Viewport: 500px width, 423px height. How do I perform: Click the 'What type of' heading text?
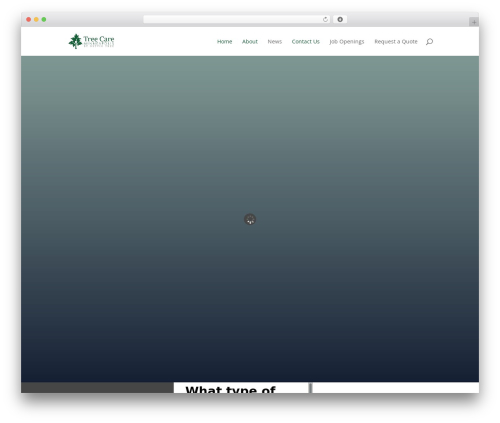coord(230,389)
